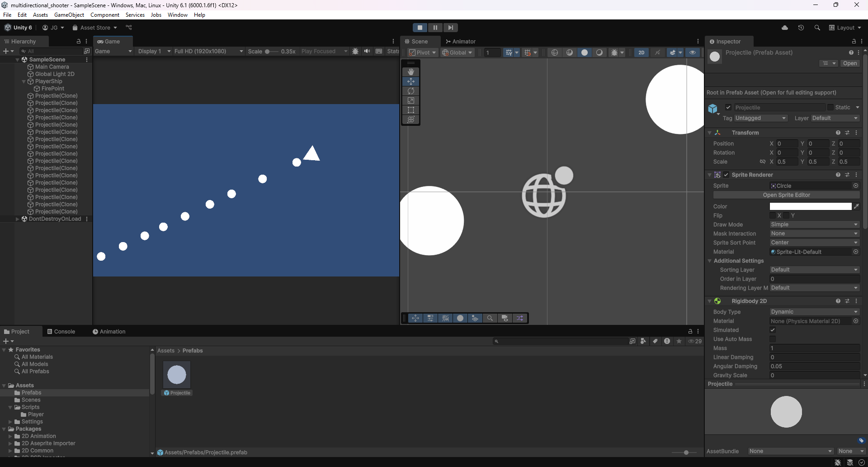Open the Layout dropdown
Image resolution: width=868 pixels, height=467 pixels.
pyautogui.click(x=845, y=28)
